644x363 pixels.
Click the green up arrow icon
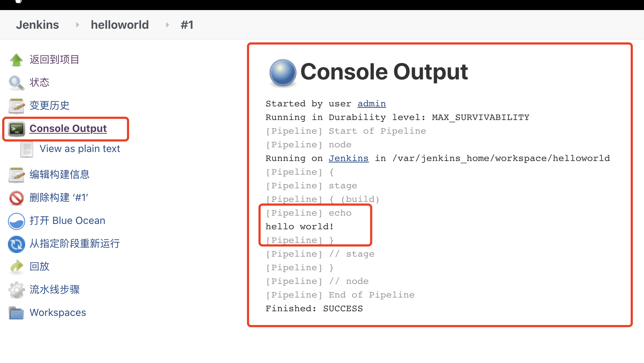tap(16, 60)
